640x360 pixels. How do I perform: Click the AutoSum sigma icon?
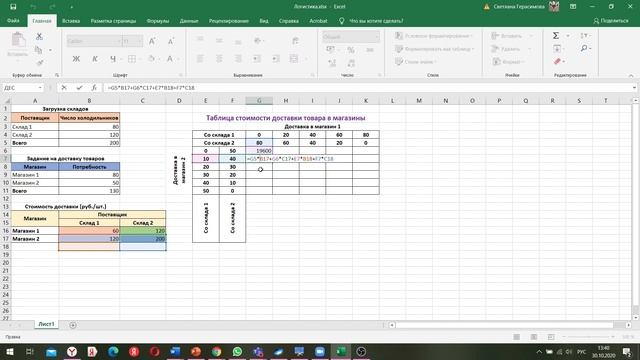[x=556, y=36]
